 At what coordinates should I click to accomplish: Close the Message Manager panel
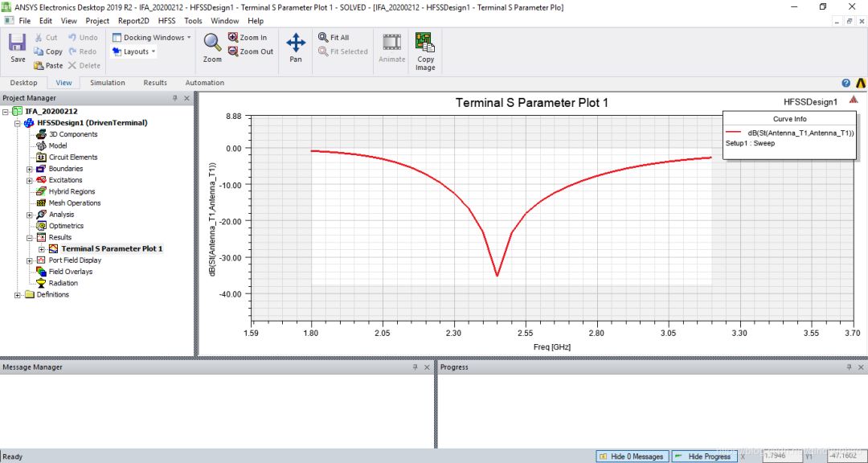pos(427,367)
